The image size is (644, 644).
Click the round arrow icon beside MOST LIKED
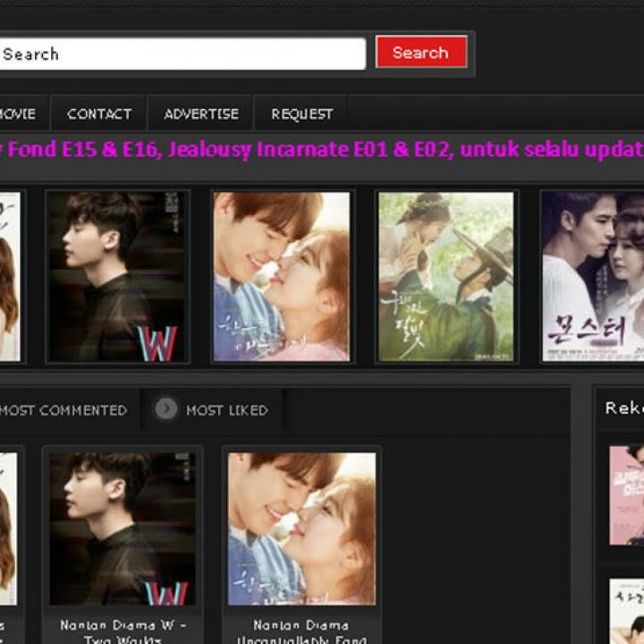[166, 409]
